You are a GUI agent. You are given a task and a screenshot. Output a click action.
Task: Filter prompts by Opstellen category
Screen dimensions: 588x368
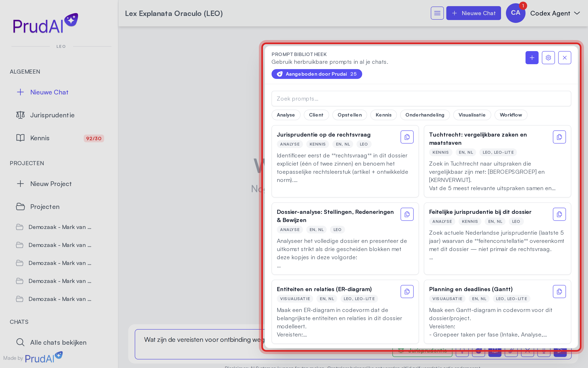click(x=349, y=115)
